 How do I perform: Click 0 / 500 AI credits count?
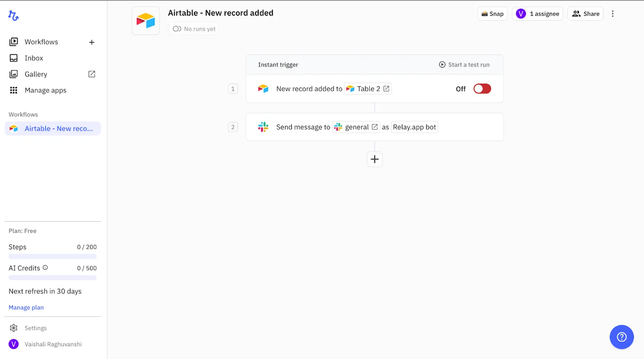point(87,268)
